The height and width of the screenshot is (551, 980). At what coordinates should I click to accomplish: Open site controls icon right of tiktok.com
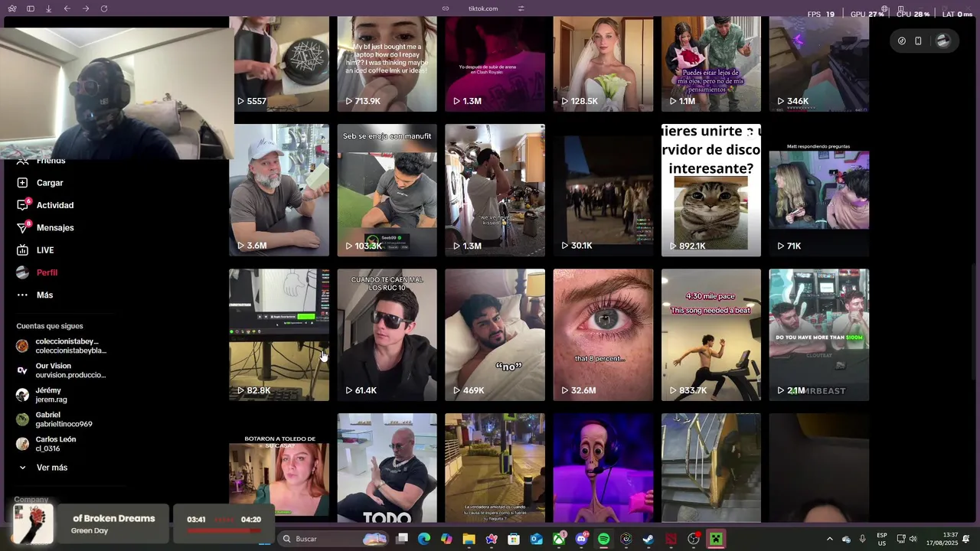tap(521, 8)
